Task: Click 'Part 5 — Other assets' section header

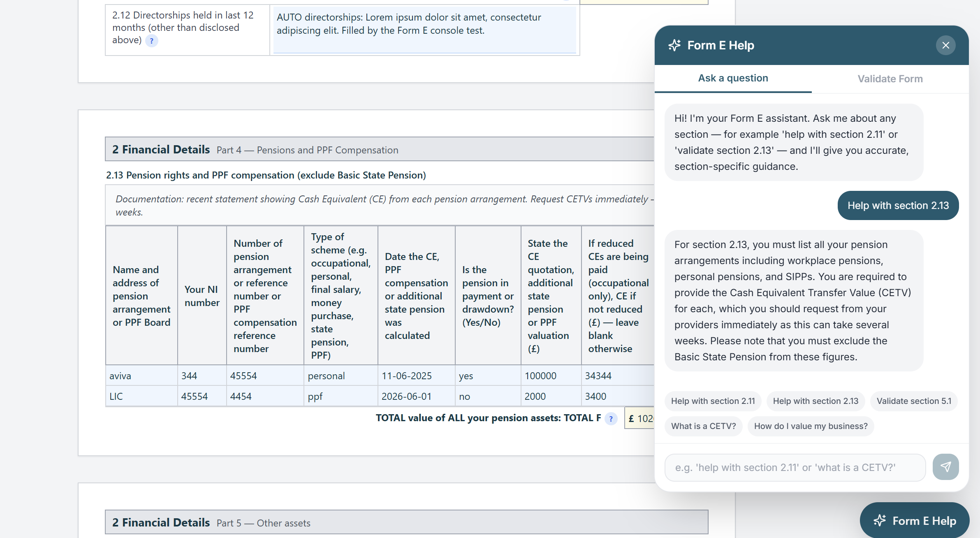Action: pos(406,522)
